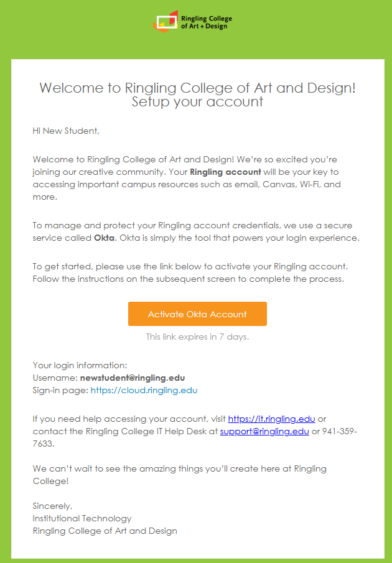Open the cloud.ringling.edu sign-in link

tap(144, 391)
